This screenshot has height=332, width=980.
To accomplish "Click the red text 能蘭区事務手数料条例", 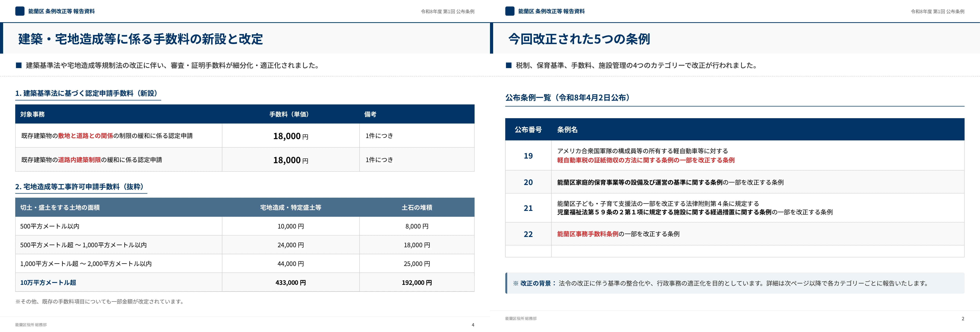I will click(x=588, y=234).
